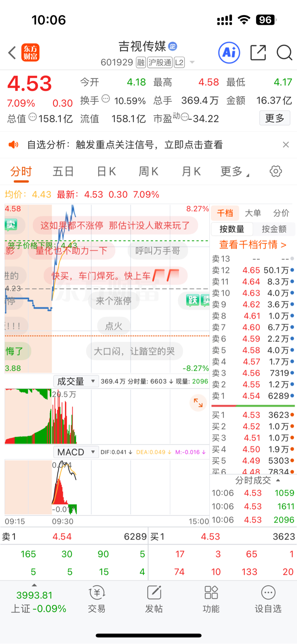This screenshot has height=644, width=297.
Task: Switch to the 日K tab
Action: pos(106,172)
